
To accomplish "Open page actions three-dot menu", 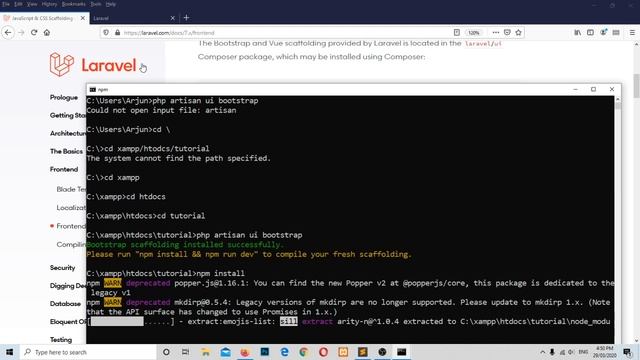I will point(496,33).
